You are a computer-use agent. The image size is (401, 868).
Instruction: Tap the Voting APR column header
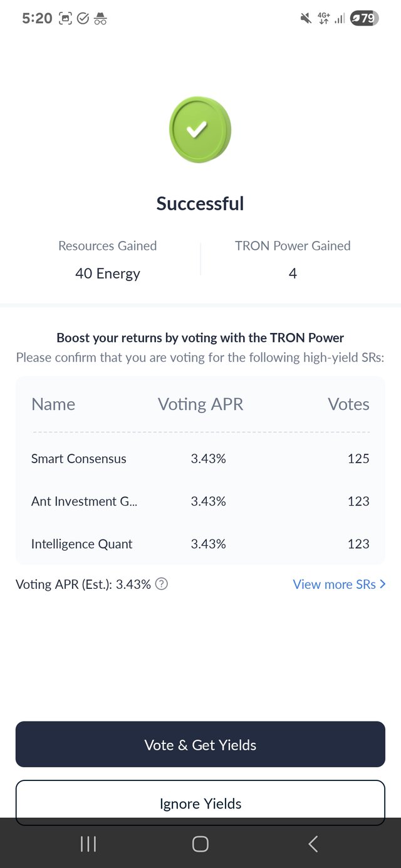coord(200,404)
